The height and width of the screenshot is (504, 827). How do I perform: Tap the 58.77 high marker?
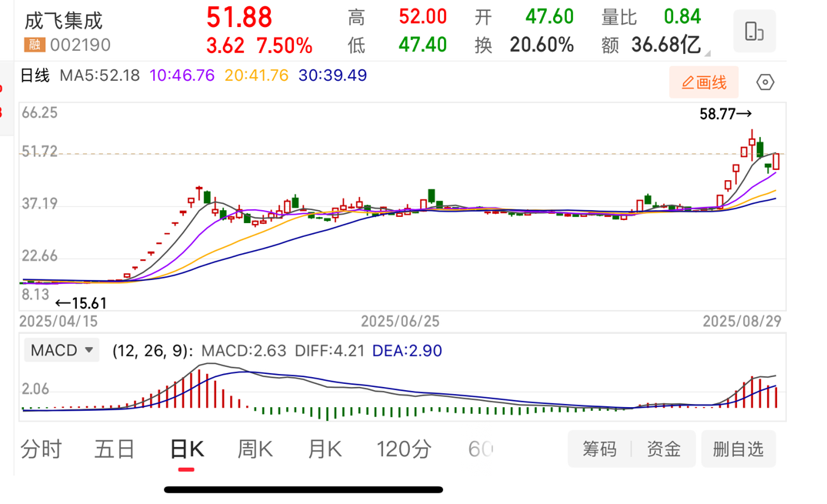point(725,114)
